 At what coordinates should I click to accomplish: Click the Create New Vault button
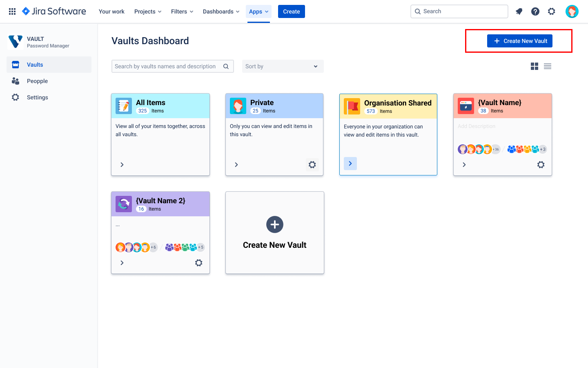point(519,40)
